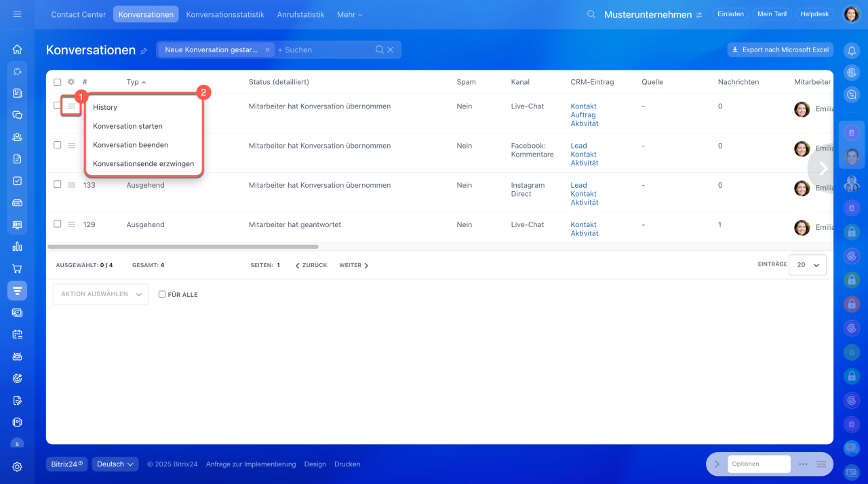Open the row actions menu for conversation 129

tap(71, 224)
